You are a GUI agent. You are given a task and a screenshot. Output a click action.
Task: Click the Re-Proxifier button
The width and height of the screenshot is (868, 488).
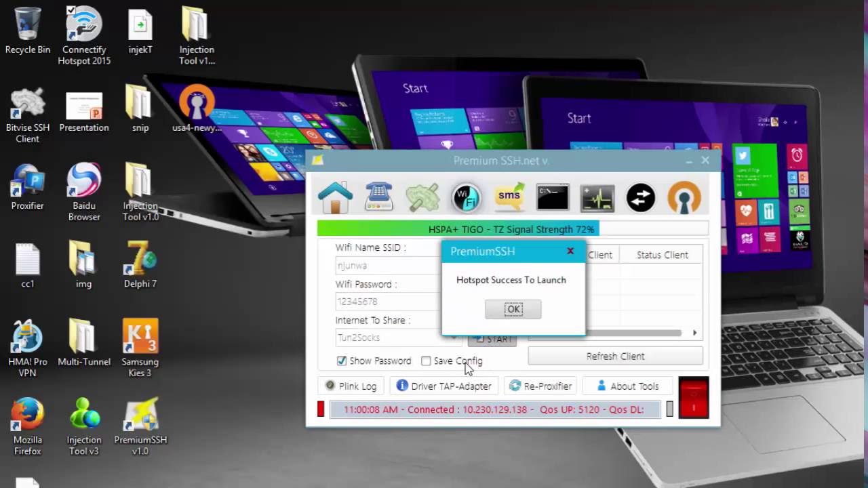(540, 386)
